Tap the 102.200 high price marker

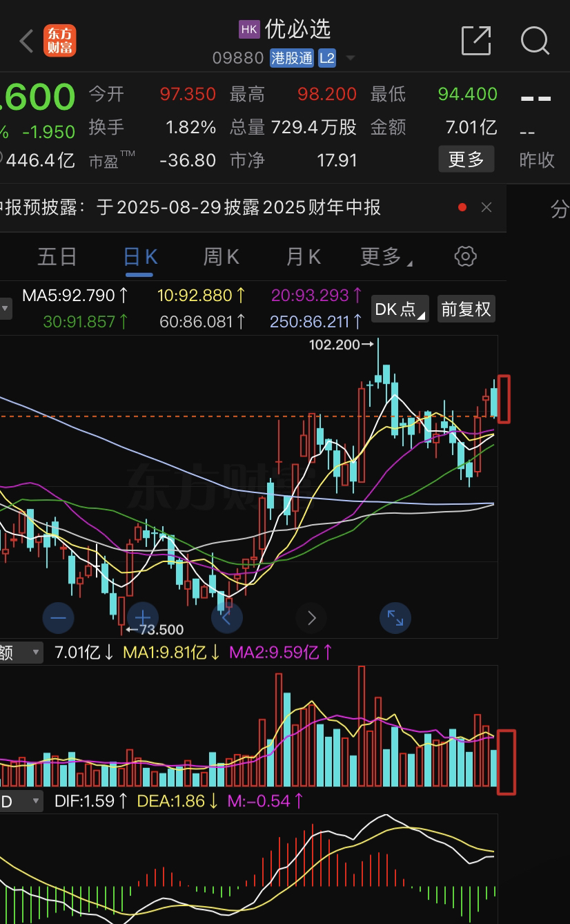pyautogui.click(x=341, y=345)
